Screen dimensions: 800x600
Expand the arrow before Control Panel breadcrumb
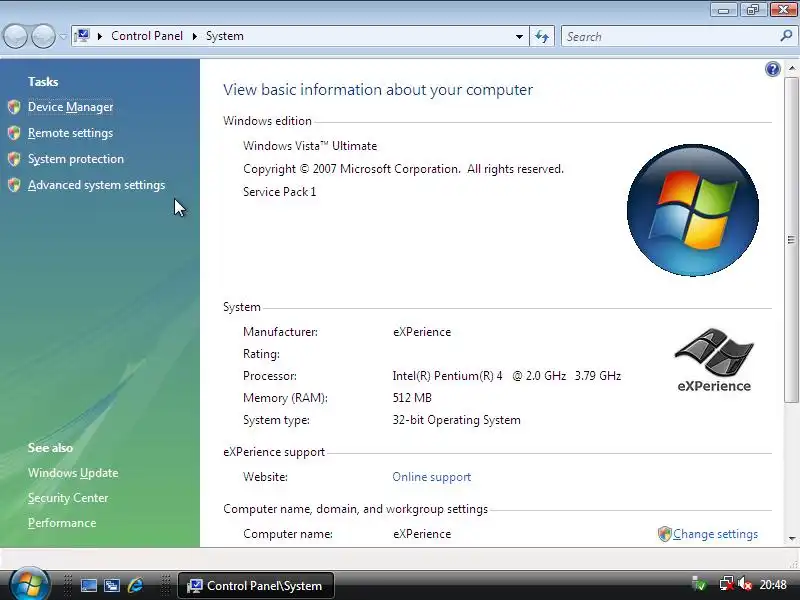[99, 36]
